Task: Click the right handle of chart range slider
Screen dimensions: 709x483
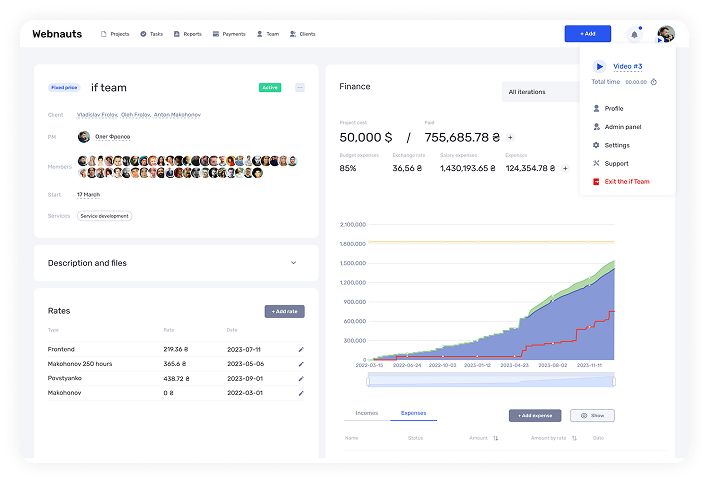Action: coord(614,382)
